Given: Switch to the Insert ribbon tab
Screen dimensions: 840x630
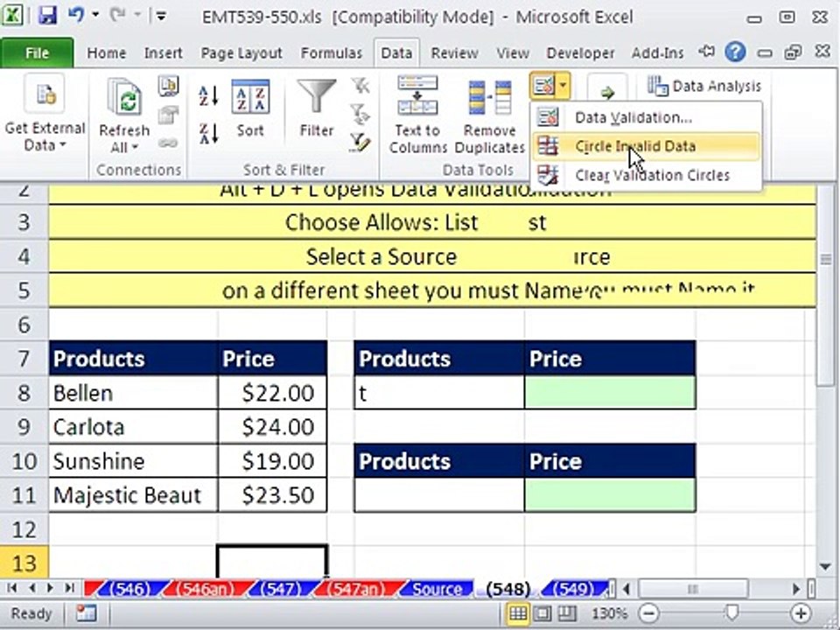Looking at the screenshot, I should 163,53.
